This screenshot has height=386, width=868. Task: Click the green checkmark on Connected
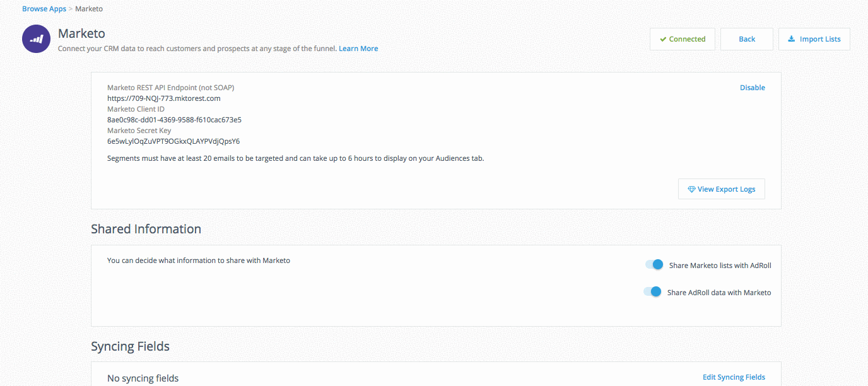click(663, 39)
